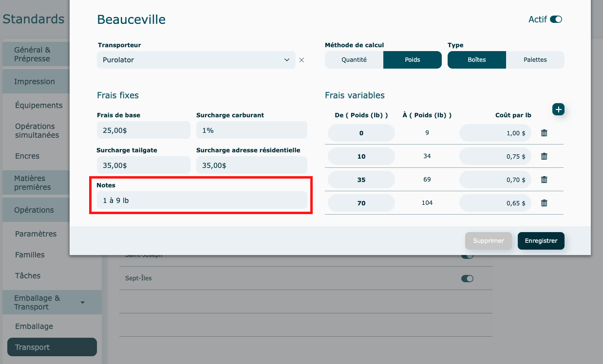
Task: Open the Matières premières section
Action: pos(33,182)
